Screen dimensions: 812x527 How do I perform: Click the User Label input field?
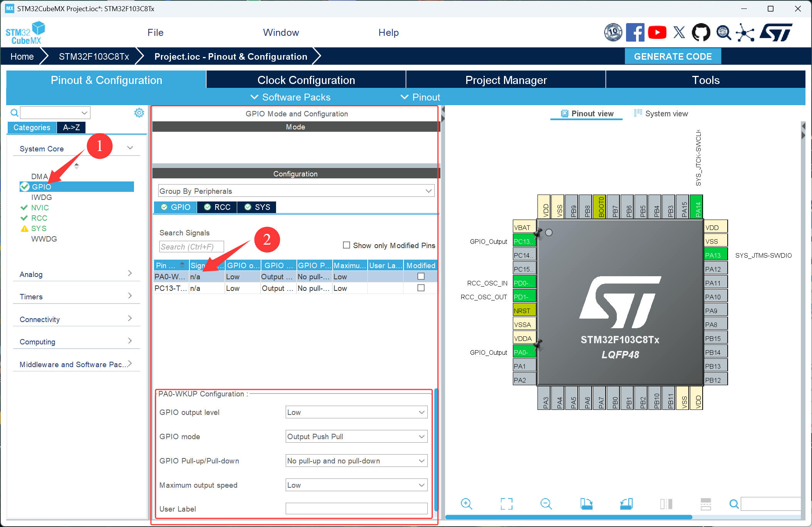point(356,509)
